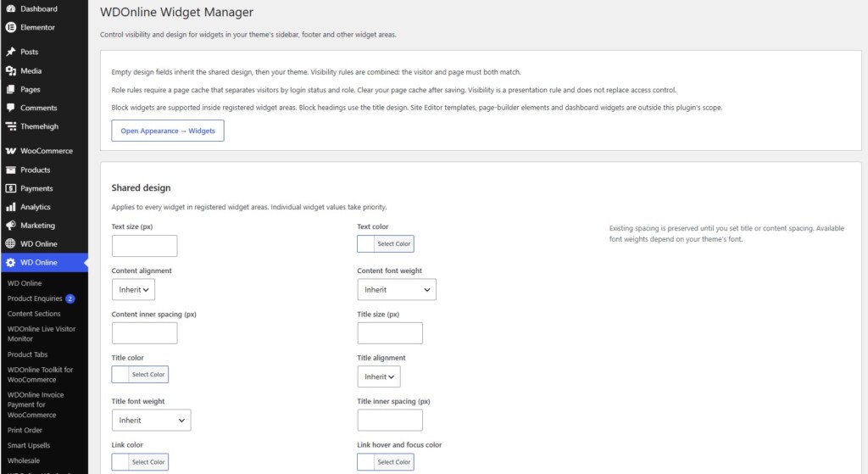This screenshot has width=868, height=474.
Task: Click the gear icon on active WD Online
Action: coord(10,263)
